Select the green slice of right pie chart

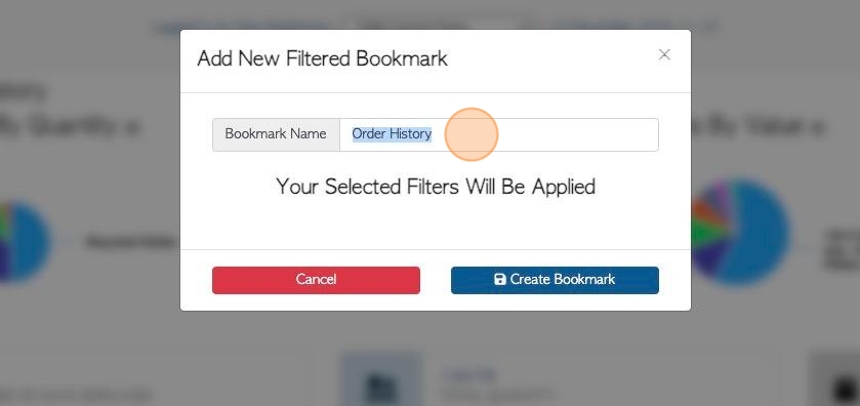(704, 233)
